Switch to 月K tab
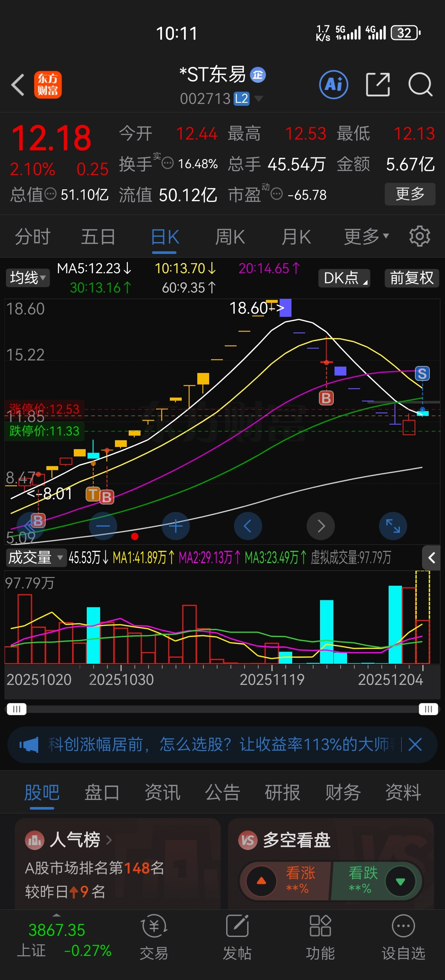The image size is (445, 980). 296,236
